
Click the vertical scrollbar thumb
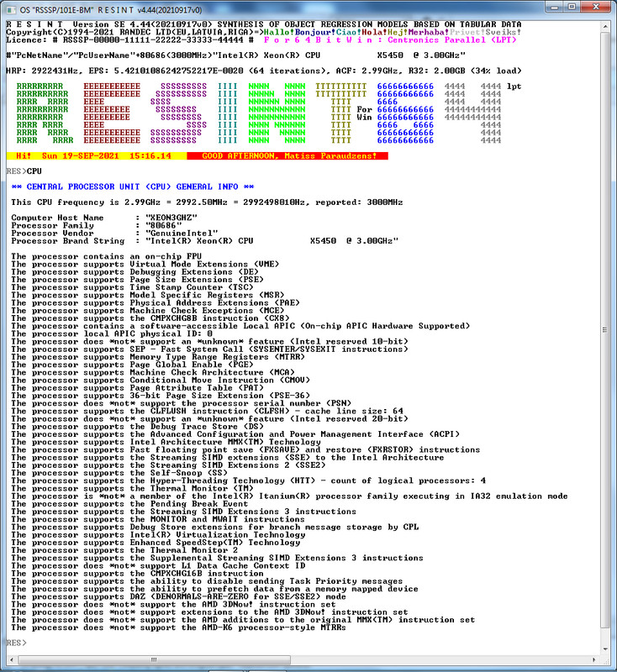pyautogui.click(x=605, y=329)
